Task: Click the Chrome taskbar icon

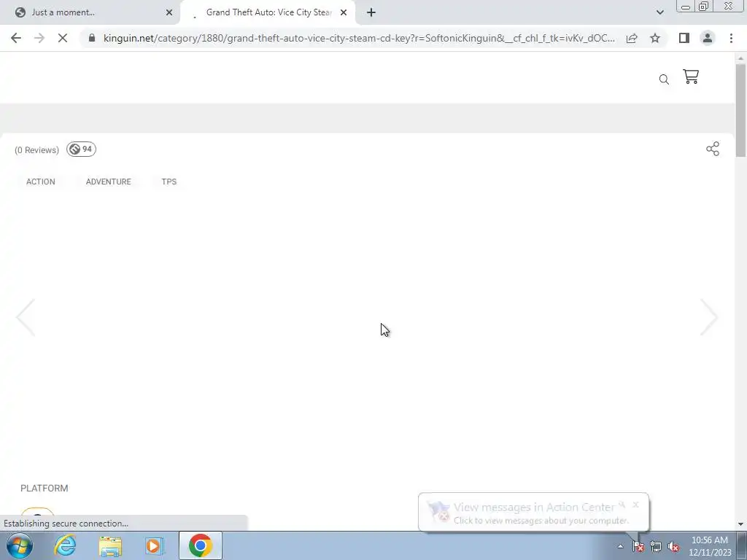Action: point(201,545)
